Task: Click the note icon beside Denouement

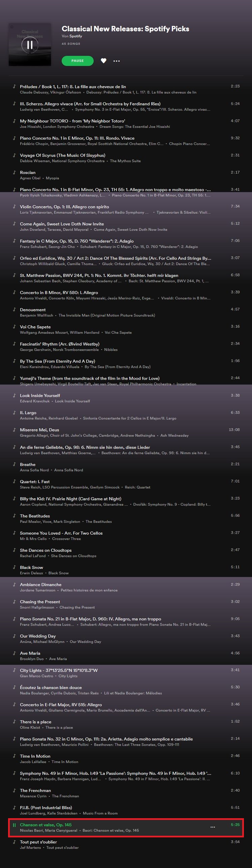Action: (14, 310)
